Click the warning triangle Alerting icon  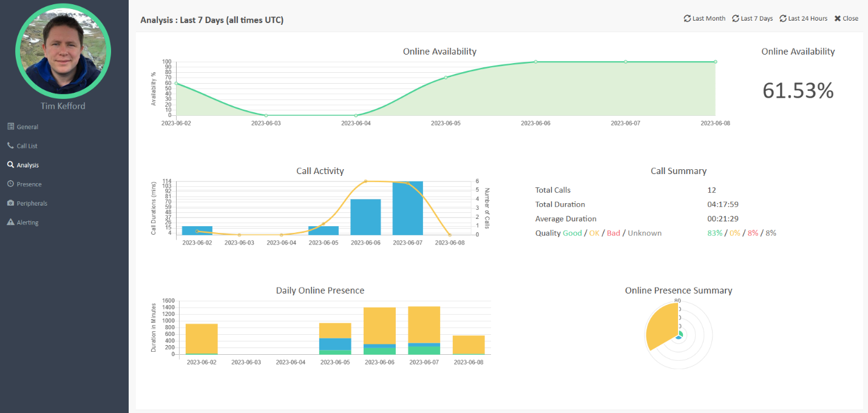[x=10, y=222]
